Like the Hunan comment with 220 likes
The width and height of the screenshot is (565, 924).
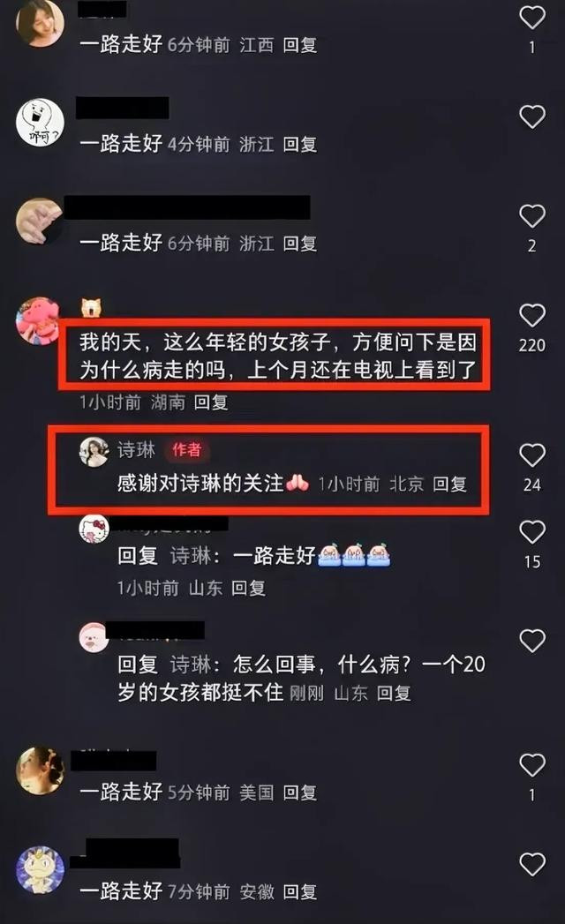coord(532,316)
